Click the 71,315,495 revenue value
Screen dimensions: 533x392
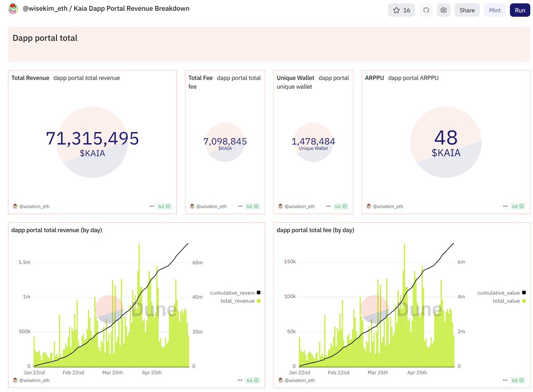92,139
